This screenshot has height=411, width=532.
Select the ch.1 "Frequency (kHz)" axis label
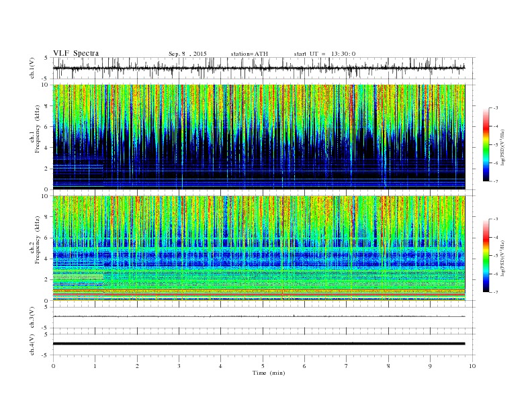pyautogui.click(x=37, y=129)
